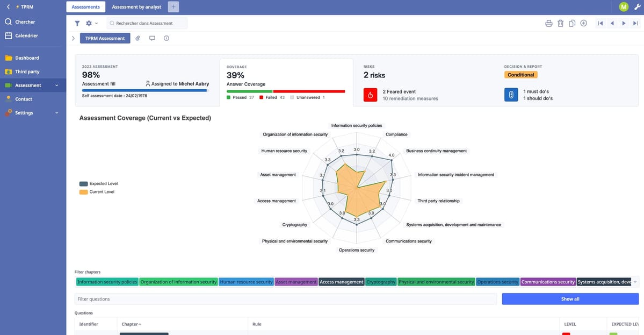Click the TPRM Assessment button
The height and width of the screenshot is (335, 644).
[105, 38]
